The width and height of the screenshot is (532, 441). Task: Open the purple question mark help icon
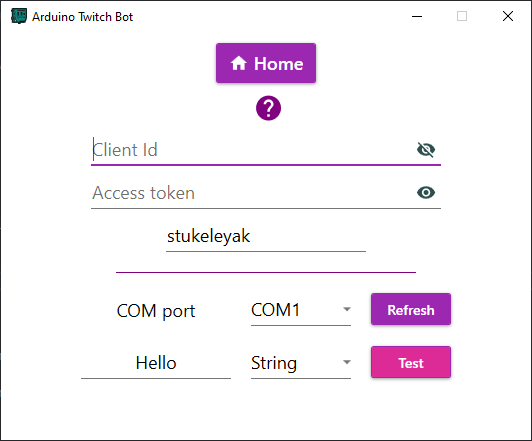268,108
